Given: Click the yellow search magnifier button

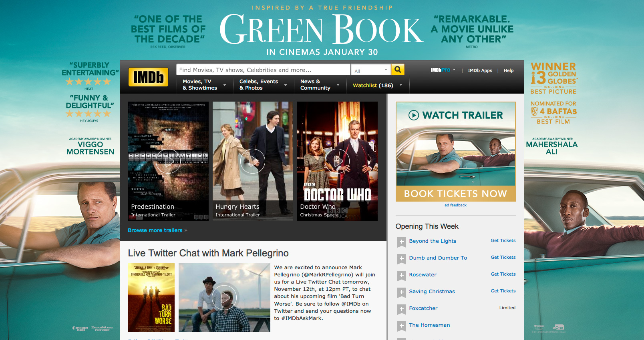Looking at the screenshot, I should [398, 70].
